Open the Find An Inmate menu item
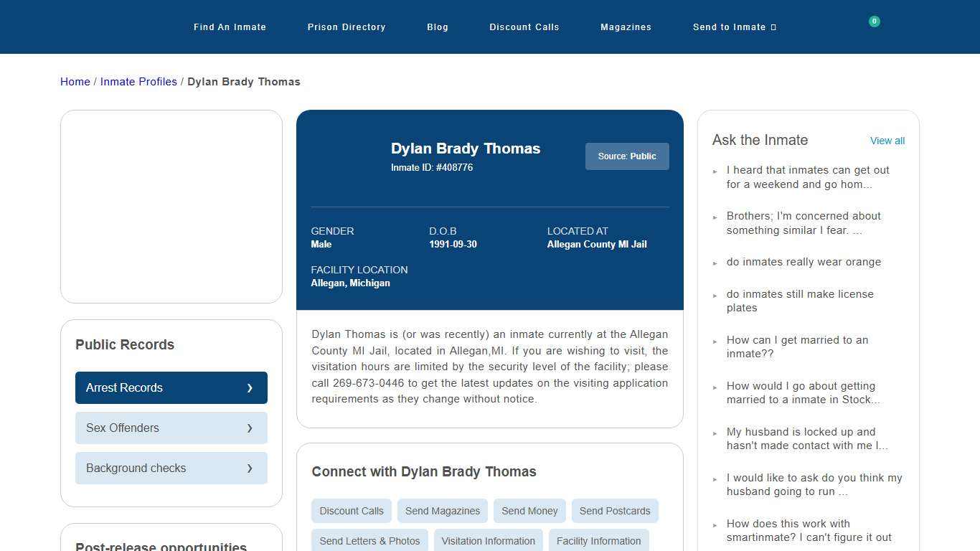The height and width of the screenshot is (551, 980). (x=230, y=27)
